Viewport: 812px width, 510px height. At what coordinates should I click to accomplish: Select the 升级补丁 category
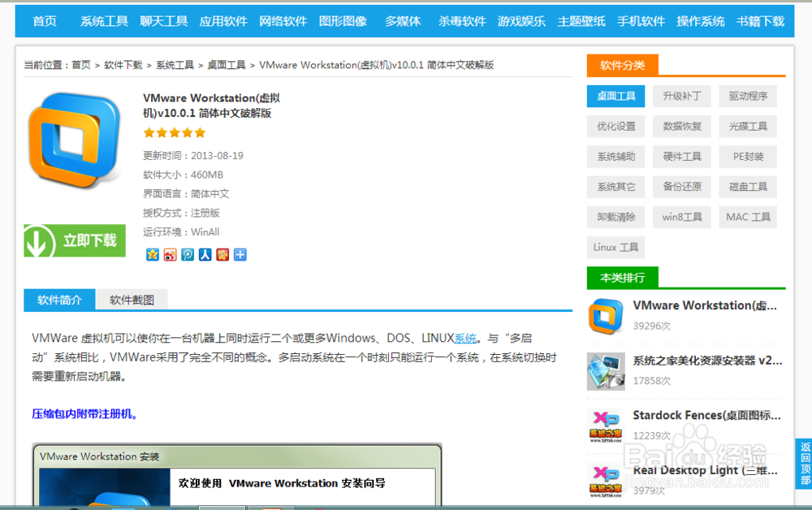click(682, 97)
